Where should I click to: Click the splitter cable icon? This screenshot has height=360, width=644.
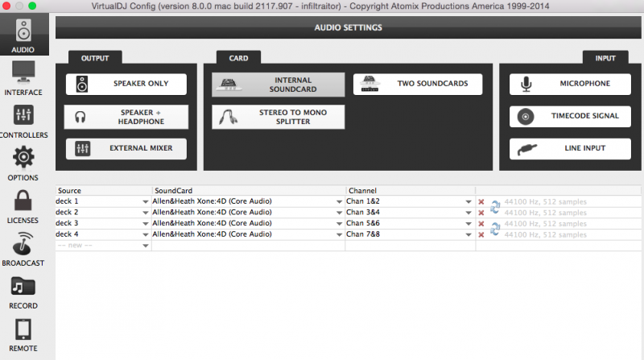(228, 117)
